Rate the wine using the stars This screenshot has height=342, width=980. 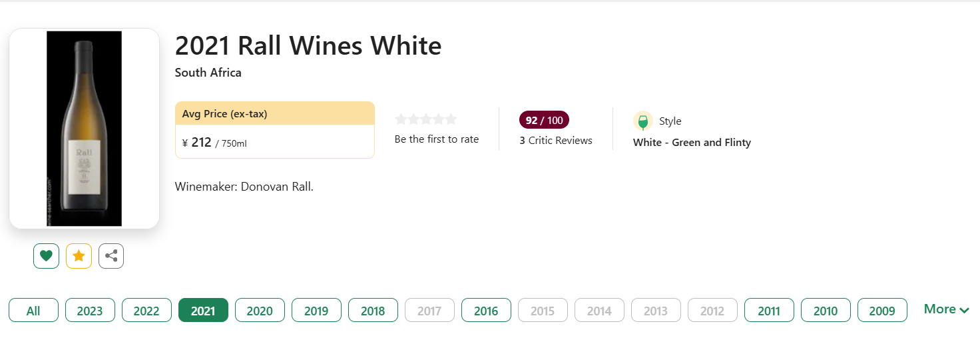(426, 119)
